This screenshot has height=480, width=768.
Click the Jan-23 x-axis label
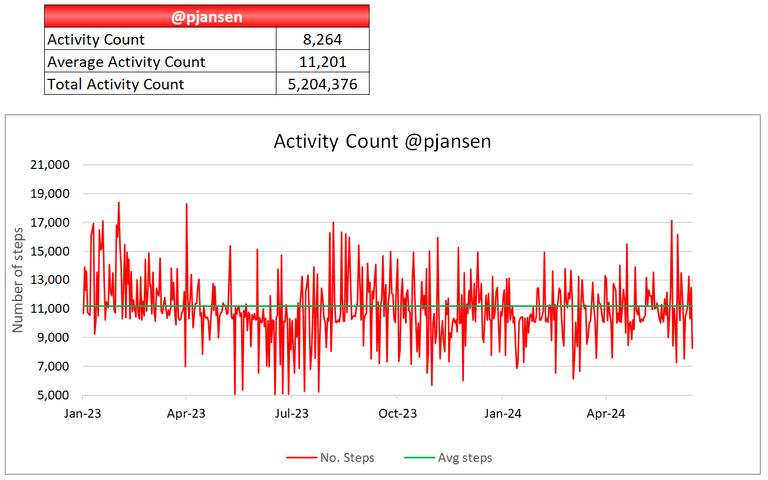tap(82, 413)
